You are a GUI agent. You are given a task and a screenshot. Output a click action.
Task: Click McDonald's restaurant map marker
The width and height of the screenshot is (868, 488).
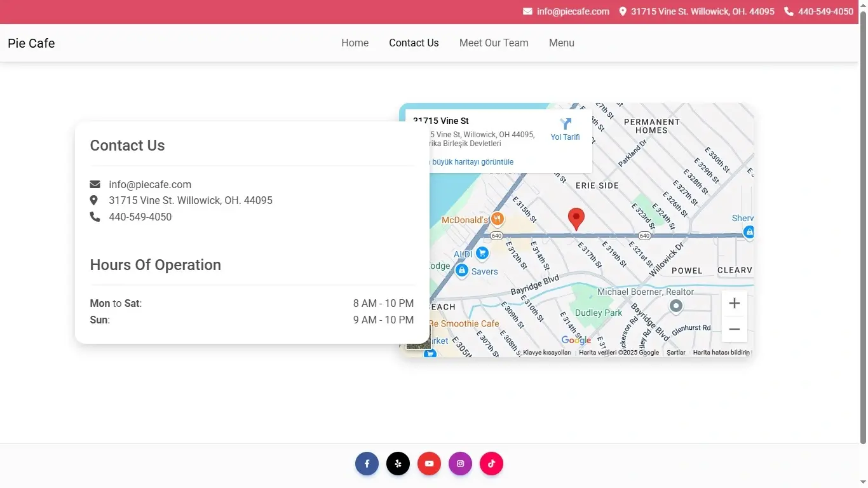click(497, 219)
